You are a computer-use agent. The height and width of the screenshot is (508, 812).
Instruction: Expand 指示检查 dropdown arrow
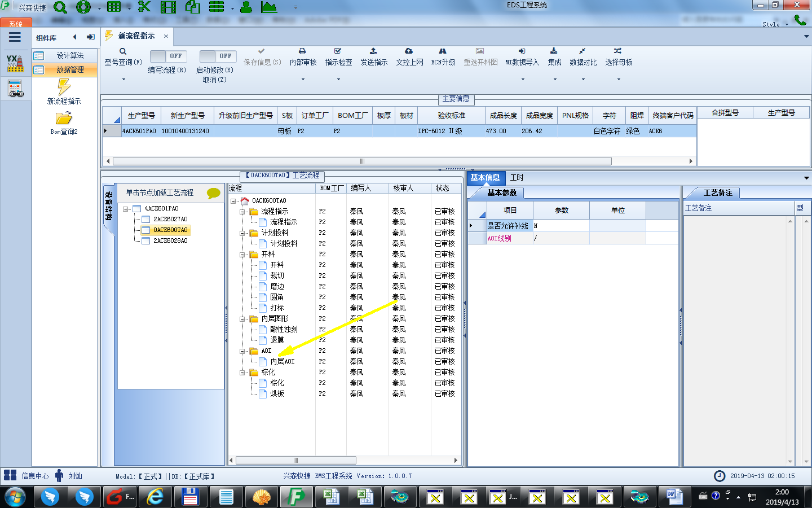click(x=338, y=79)
